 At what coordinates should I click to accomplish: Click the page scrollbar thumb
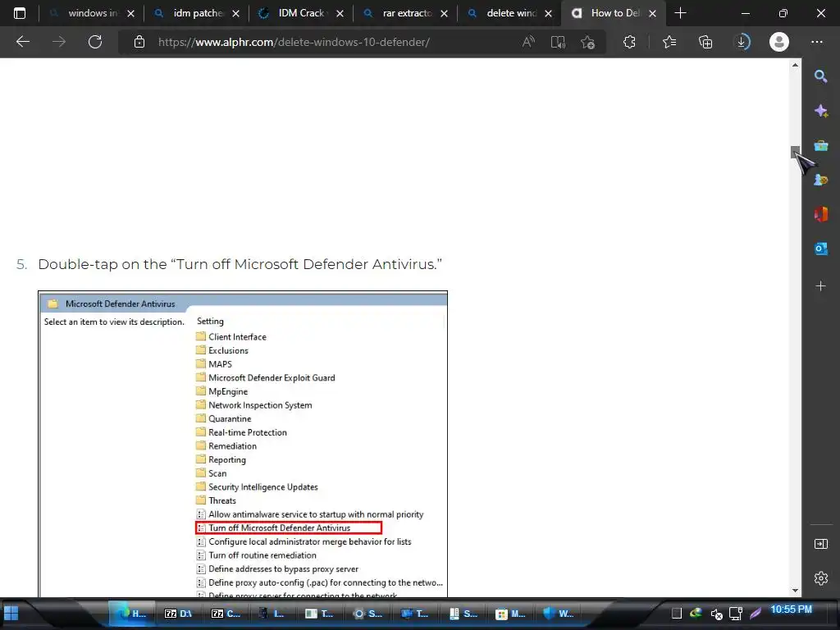(x=795, y=152)
